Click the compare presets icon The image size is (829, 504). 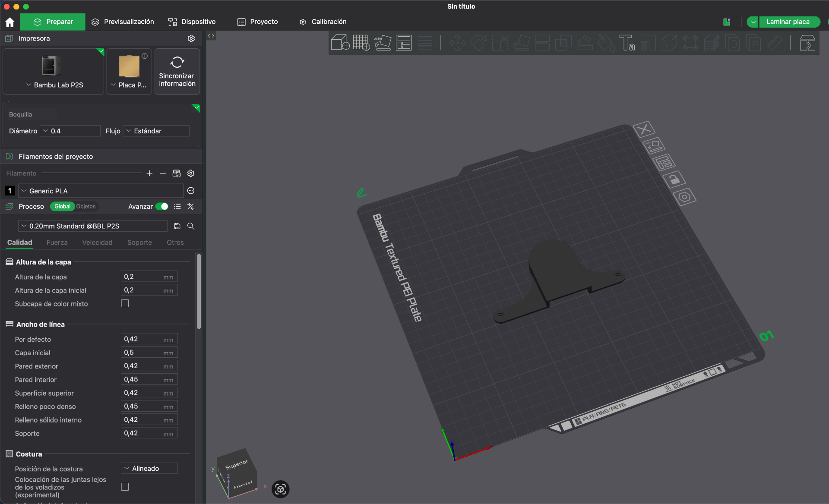click(x=191, y=207)
